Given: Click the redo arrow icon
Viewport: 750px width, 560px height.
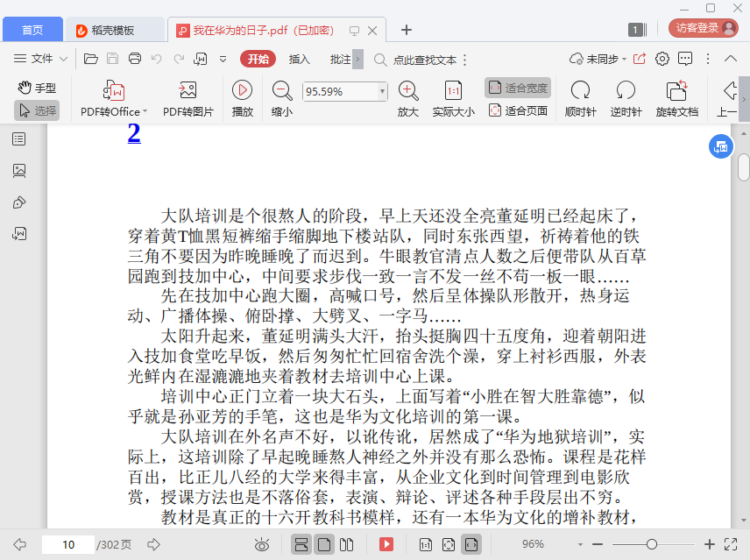Looking at the screenshot, I should pos(179,59).
